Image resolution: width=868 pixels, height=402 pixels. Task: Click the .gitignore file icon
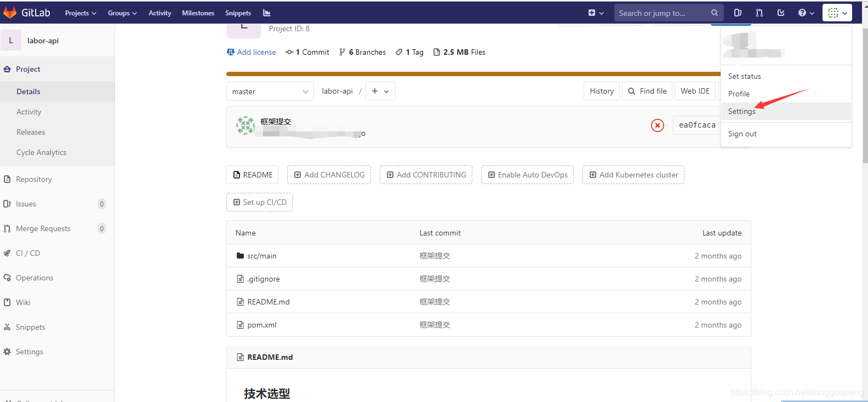tap(240, 279)
